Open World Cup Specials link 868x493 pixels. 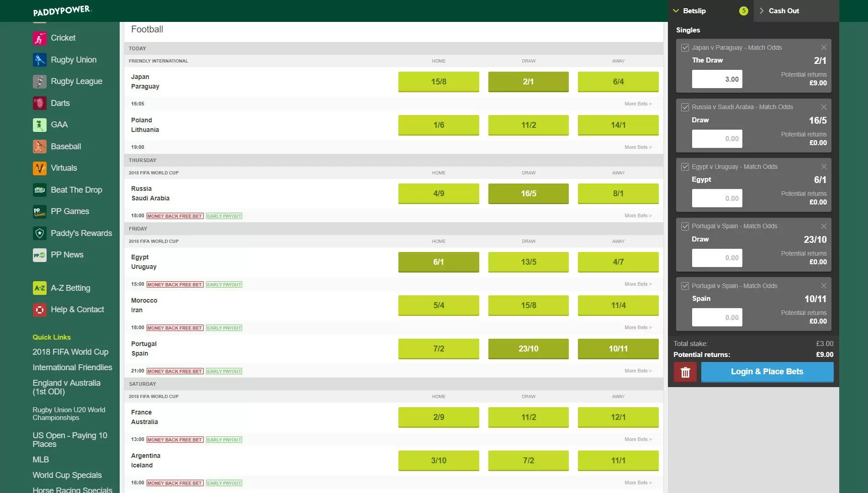click(x=67, y=475)
